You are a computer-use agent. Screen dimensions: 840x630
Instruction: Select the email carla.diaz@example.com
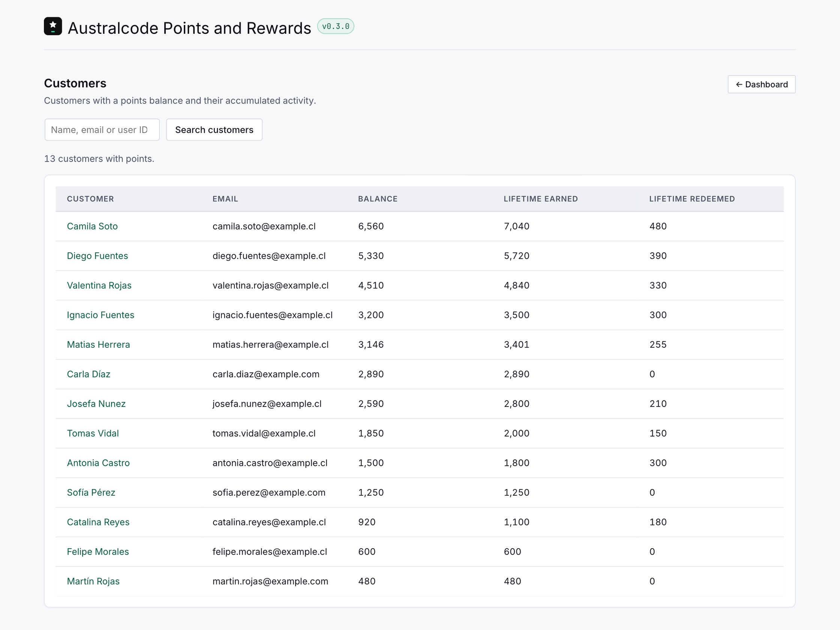[x=266, y=374]
